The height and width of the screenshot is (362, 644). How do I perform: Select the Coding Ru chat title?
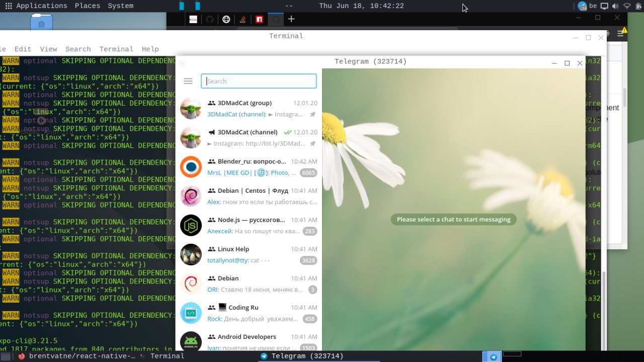pyautogui.click(x=244, y=307)
